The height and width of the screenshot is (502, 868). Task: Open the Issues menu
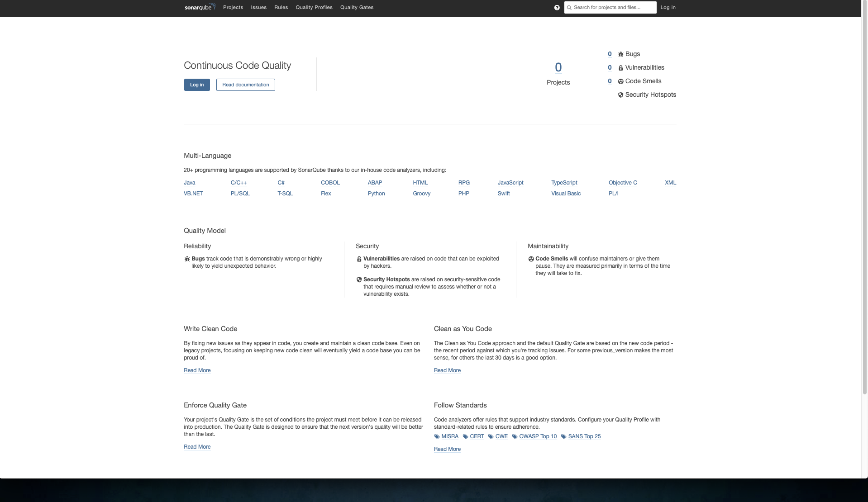tap(259, 7)
